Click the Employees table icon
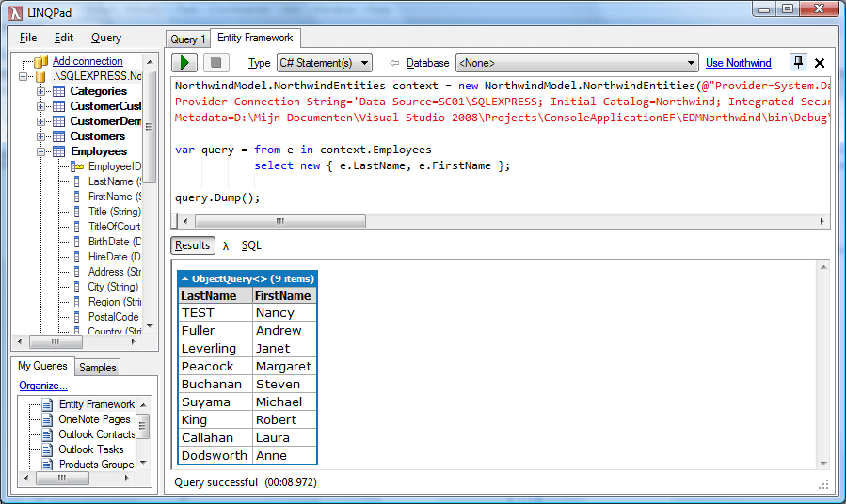 pos(58,151)
